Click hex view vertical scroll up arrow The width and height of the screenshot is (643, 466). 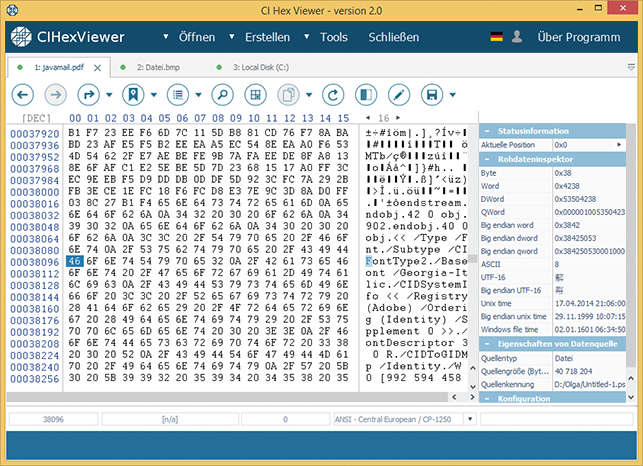pos(472,368)
